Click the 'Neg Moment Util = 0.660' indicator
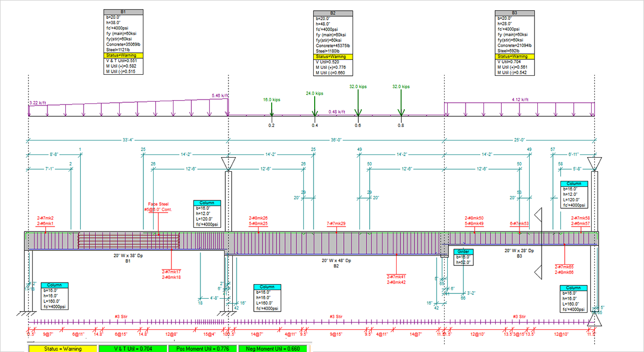 click(x=273, y=349)
